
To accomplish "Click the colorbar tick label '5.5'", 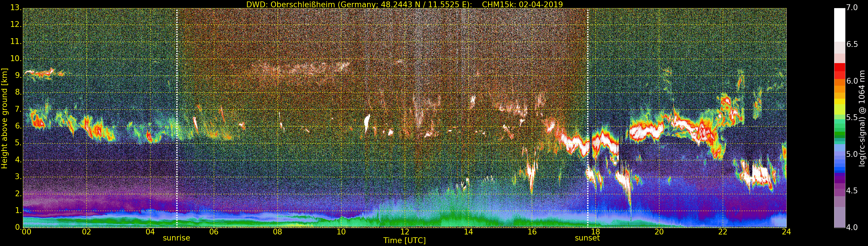I will point(852,117).
